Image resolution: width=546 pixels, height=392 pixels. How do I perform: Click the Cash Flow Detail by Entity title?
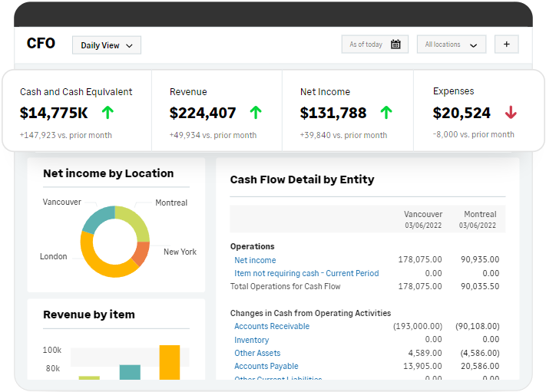coord(303,180)
